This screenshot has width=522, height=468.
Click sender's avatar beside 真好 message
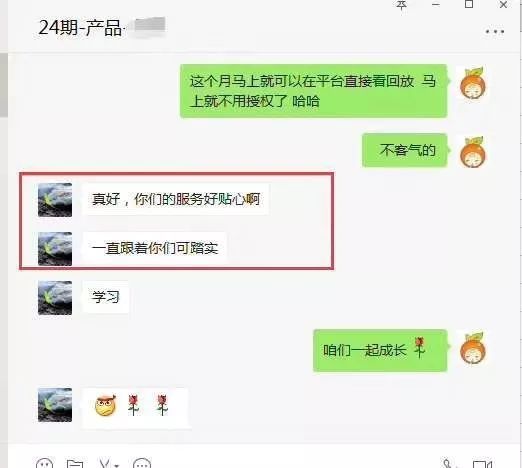click(x=55, y=200)
